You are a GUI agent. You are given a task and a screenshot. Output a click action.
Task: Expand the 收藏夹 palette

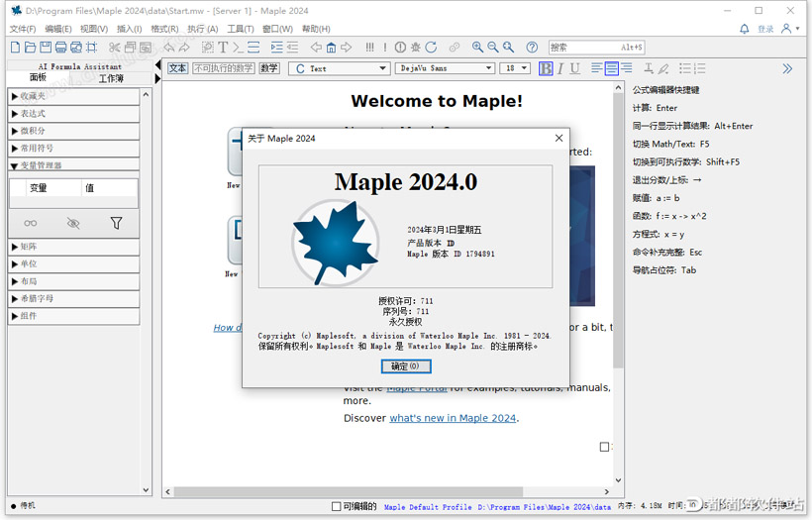tap(74, 96)
